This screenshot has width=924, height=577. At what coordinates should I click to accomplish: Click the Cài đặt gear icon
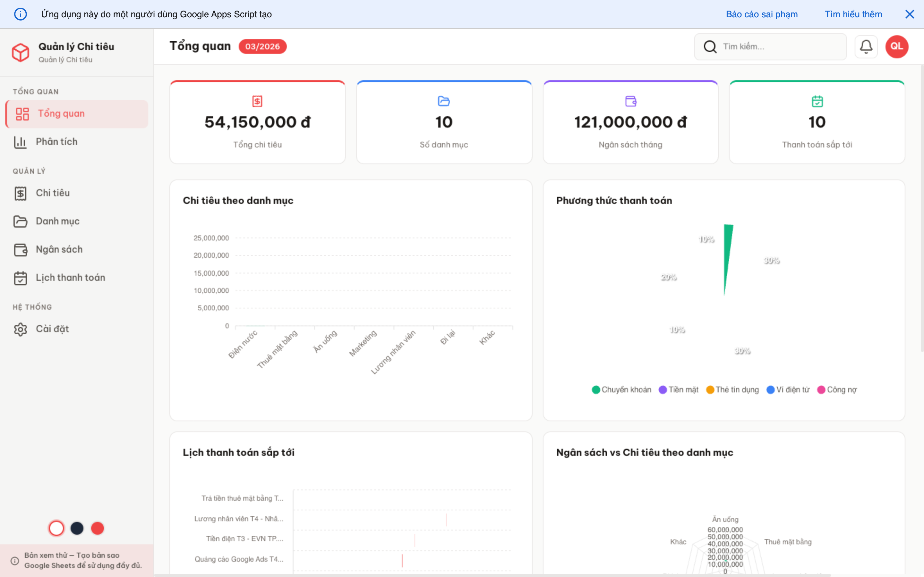[21, 329]
